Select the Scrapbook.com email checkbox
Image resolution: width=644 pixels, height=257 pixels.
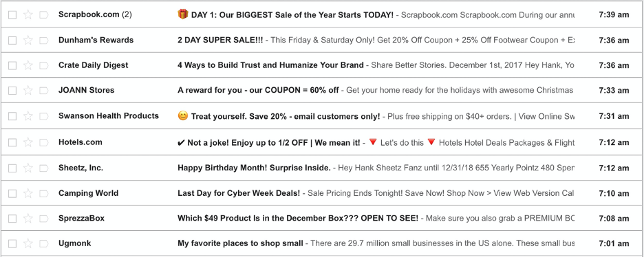pos(13,14)
